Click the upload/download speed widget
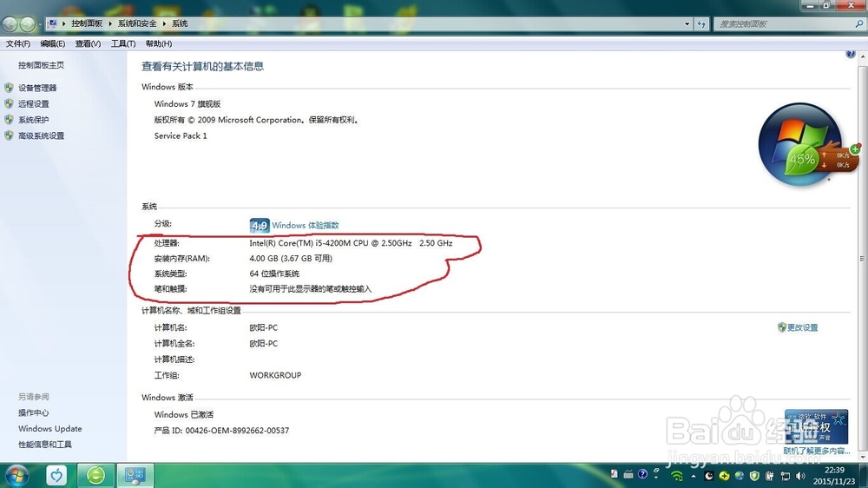Screen dimensions: 868x488 [838, 160]
